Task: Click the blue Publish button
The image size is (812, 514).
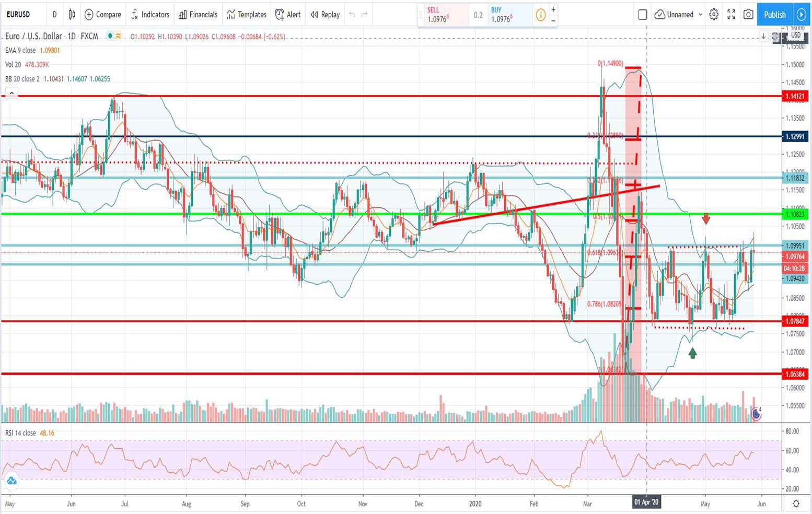Action: click(x=774, y=15)
